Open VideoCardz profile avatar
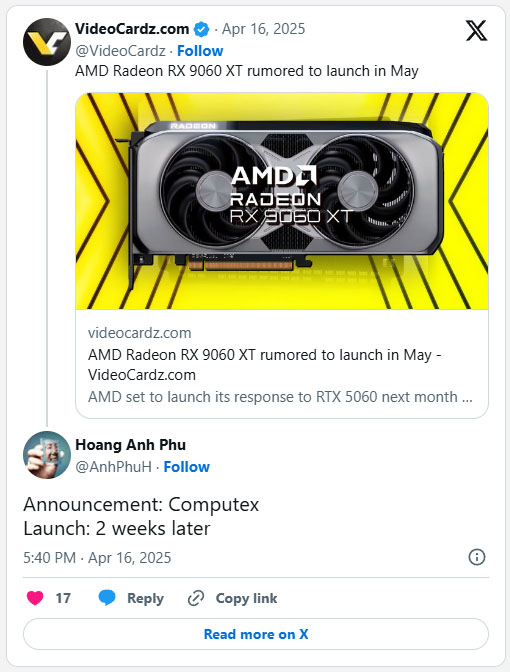 47,42
